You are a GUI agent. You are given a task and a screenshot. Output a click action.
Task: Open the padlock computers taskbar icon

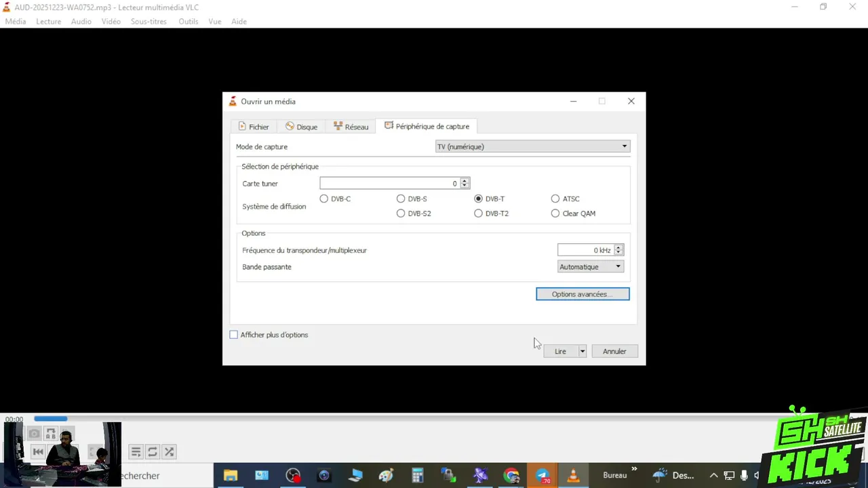coord(449,476)
